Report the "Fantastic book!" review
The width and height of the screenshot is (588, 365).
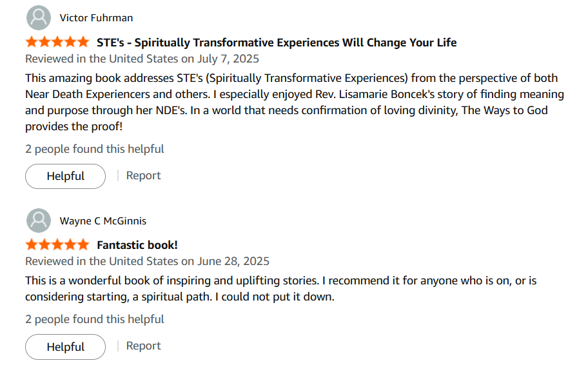click(143, 346)
